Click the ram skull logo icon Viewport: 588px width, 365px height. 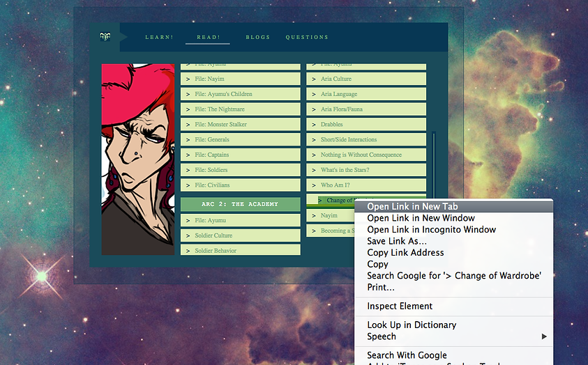coord(105,37)
